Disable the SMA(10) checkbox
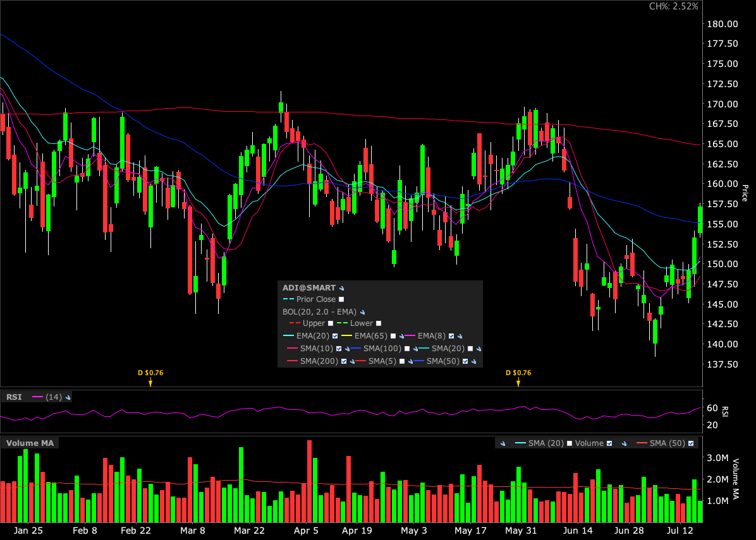 tap(339, 349)
